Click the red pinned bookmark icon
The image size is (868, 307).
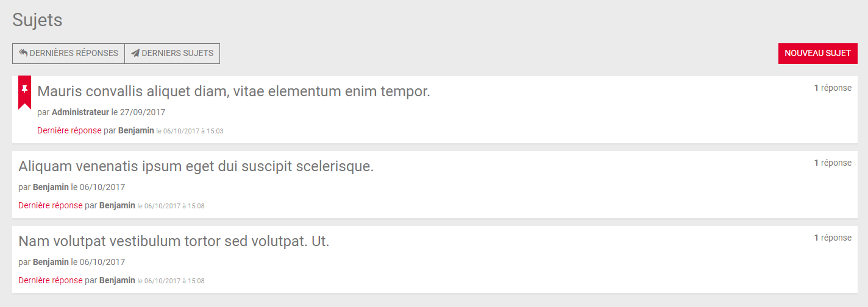[24, 93]
